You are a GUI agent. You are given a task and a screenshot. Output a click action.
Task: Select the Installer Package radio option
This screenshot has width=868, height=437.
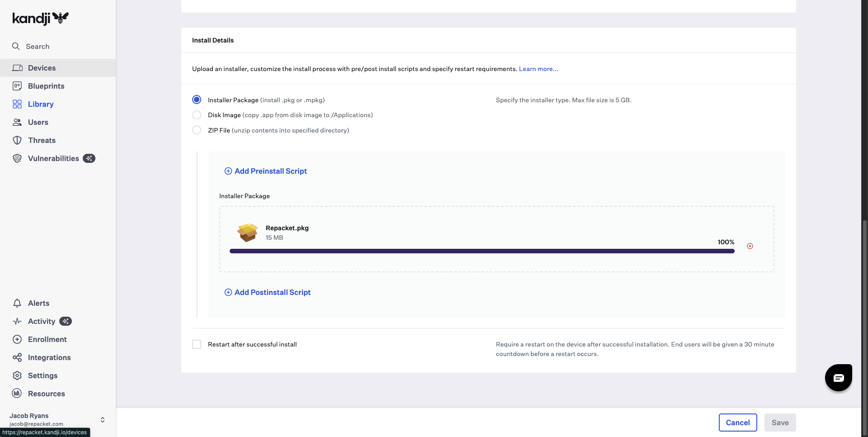tap(197, 100)
